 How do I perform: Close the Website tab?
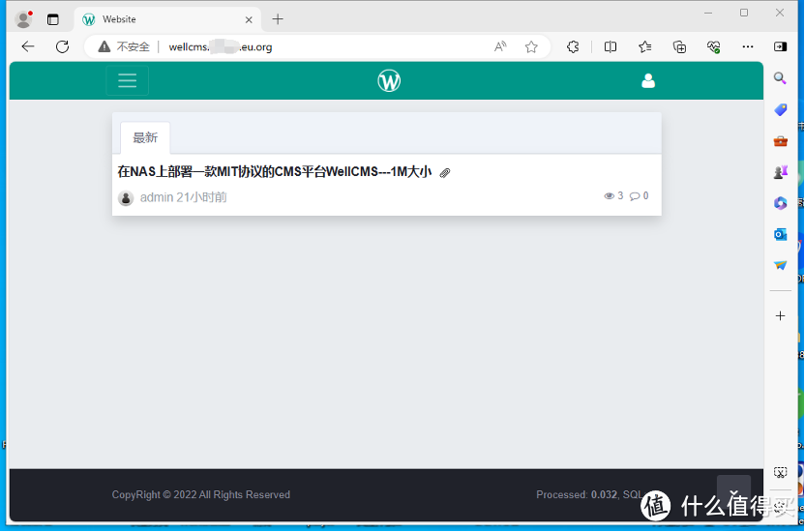[249, 19]
